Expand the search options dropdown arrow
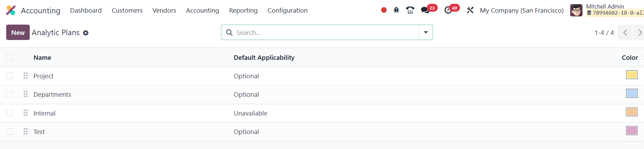The image size is (644, 149). click(x=426, y=32)
